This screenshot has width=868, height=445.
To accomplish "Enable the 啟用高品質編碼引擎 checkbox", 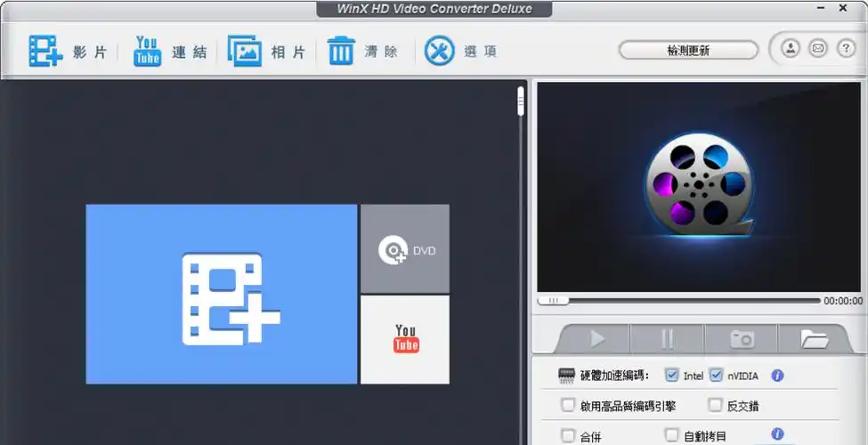I will (567, 405).
